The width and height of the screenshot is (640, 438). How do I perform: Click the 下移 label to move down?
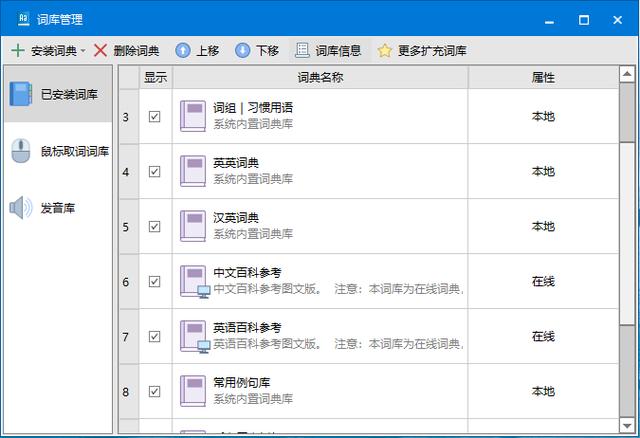267,51
